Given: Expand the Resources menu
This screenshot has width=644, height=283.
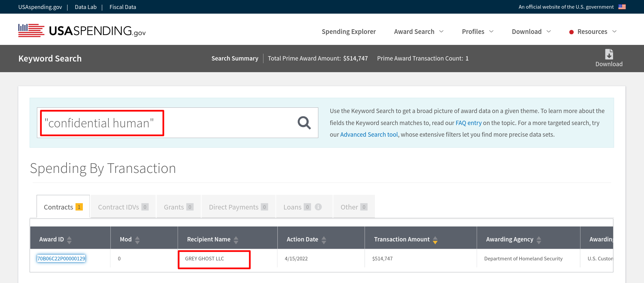Looking at the screenshot, I should click(x=597, y=32).
